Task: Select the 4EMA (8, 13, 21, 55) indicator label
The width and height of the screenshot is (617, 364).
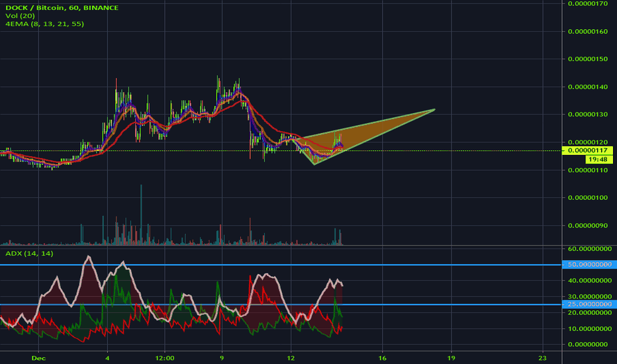Action: point(44,24)
